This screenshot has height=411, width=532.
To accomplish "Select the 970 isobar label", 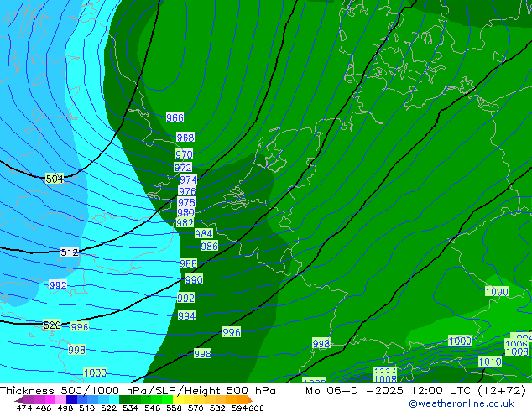I will tap(184, 154).
